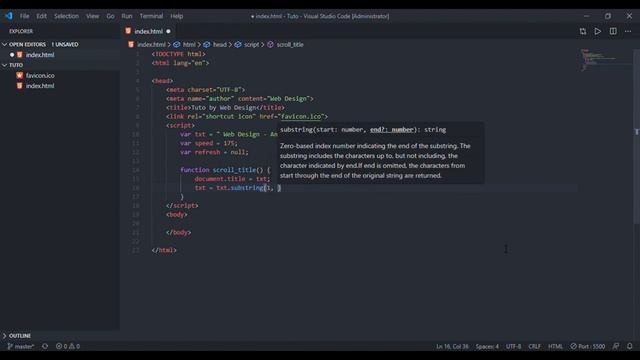Open the Terminal menu
The image size is (640, 360).
point(151,16)
